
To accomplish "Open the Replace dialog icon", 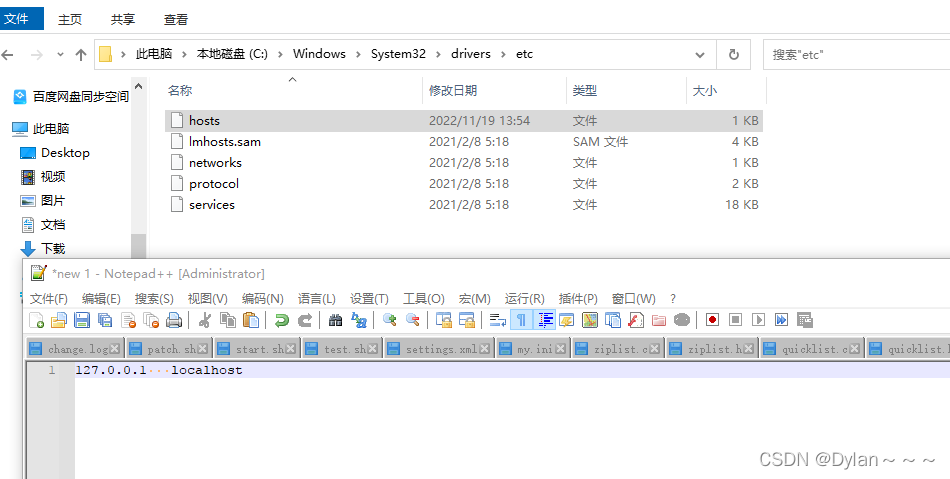I will click(359, 320).
